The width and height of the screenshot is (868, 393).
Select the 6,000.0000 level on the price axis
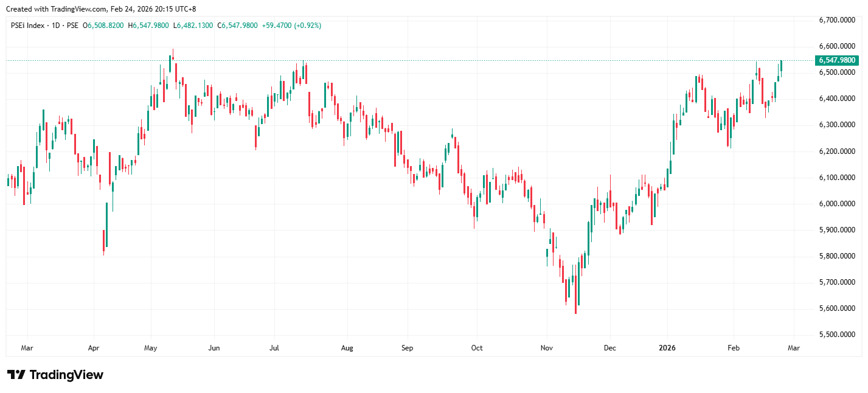pos(838,204)
